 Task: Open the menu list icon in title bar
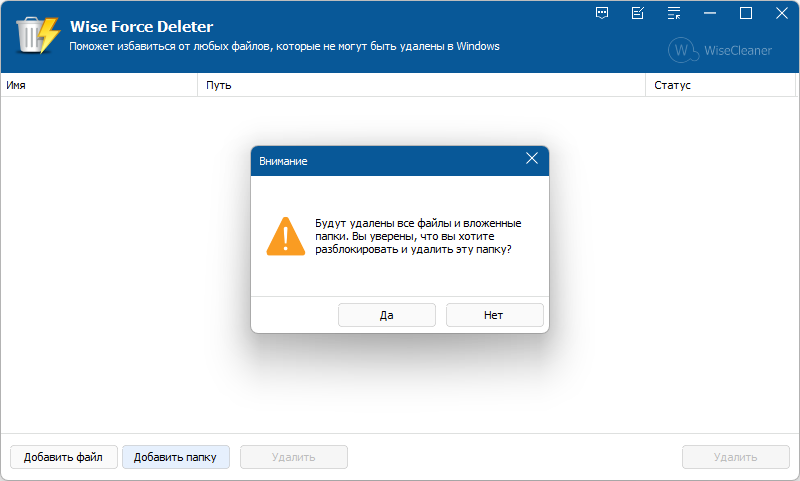tap(674, 13)
